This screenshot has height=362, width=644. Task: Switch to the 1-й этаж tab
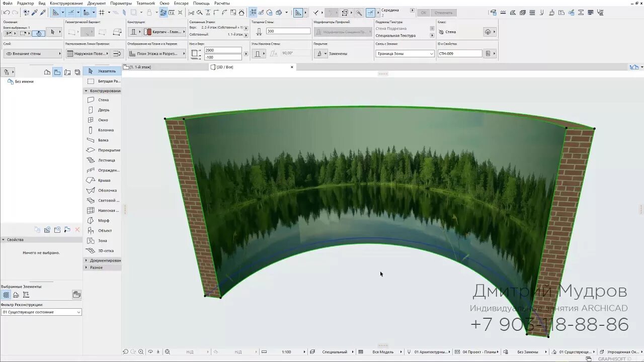(140, 67)
